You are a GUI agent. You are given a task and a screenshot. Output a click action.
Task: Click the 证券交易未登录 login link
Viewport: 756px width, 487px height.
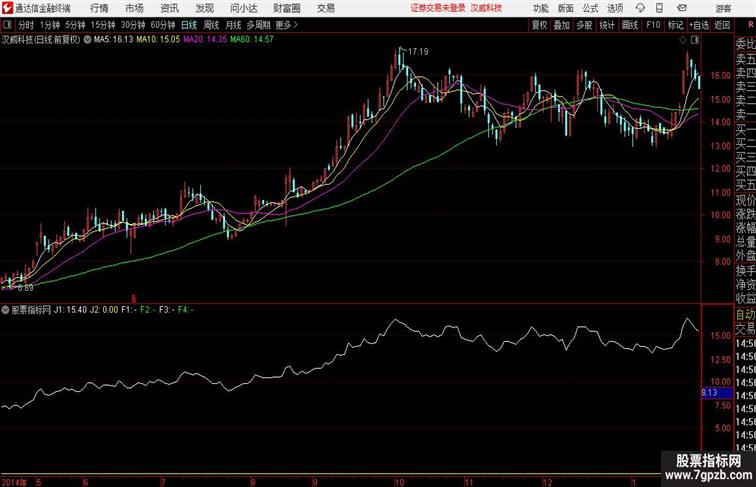click(438, 8)
